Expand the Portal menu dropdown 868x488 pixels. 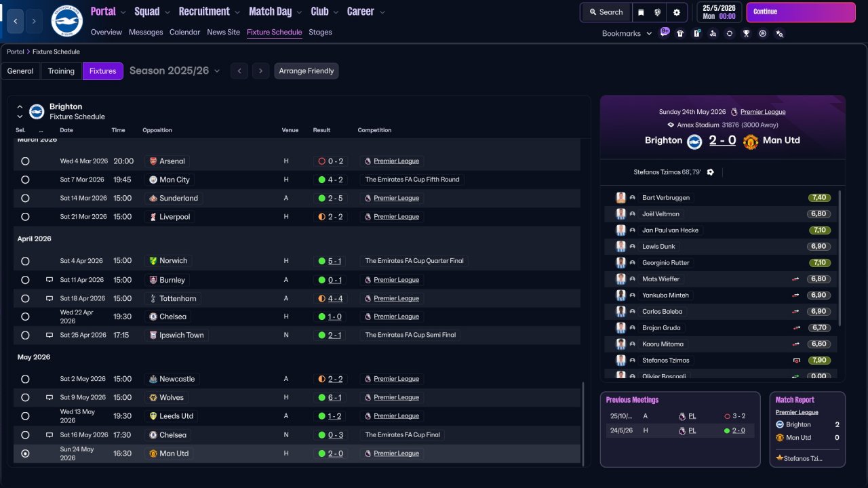tap(123, 12)
